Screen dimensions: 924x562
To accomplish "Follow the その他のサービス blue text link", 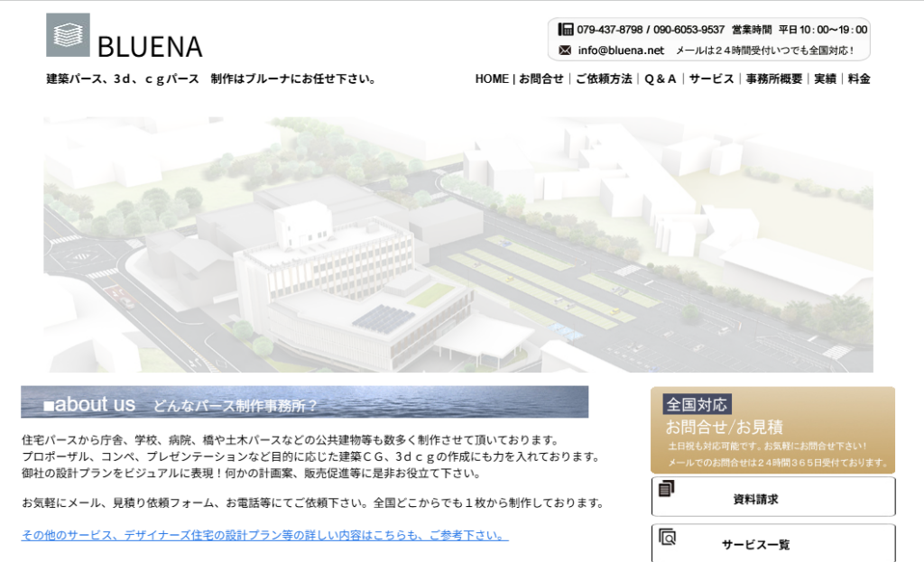I will (x=264, y=536).
